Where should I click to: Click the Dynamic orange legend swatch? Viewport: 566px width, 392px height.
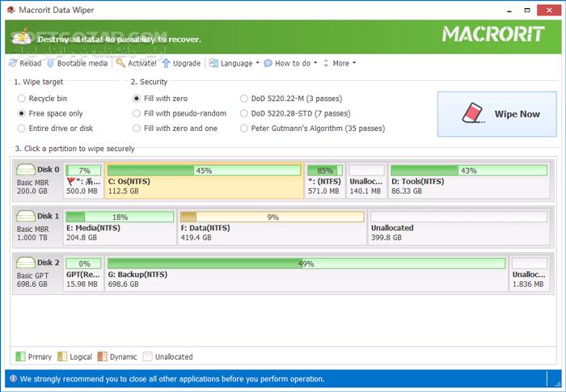[102, 356]
